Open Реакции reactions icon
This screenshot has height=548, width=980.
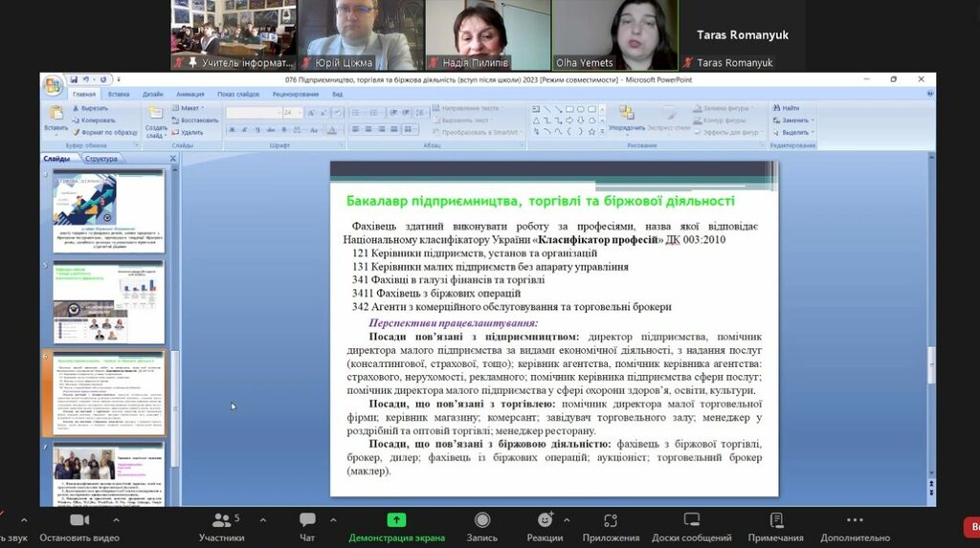[x=545, y=520]
